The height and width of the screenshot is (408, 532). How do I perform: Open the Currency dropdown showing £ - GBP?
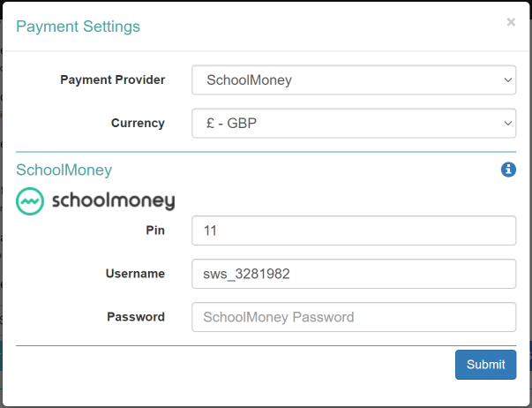tap(353, 124)
